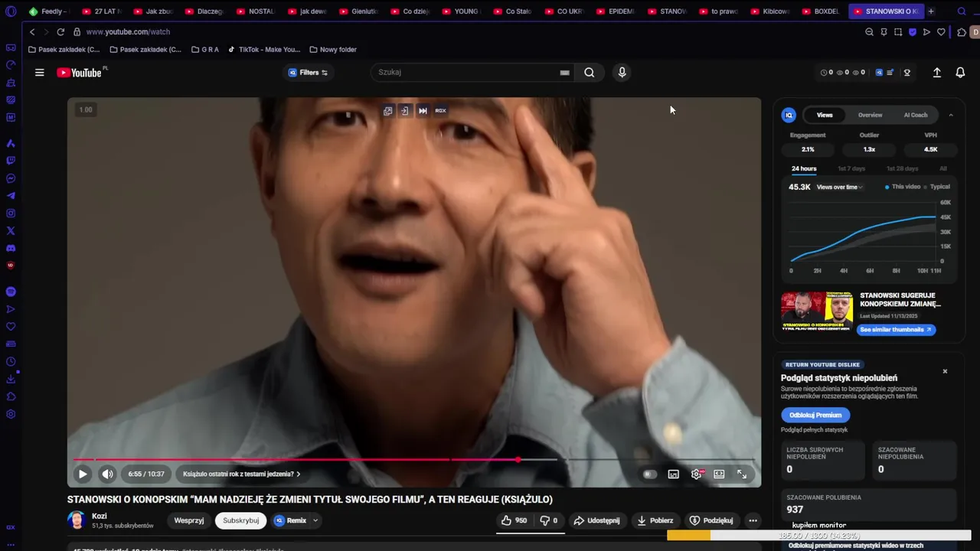Screen dimensions: 980x551
Task: Click the search magnifier button
Action: point(589,73)
